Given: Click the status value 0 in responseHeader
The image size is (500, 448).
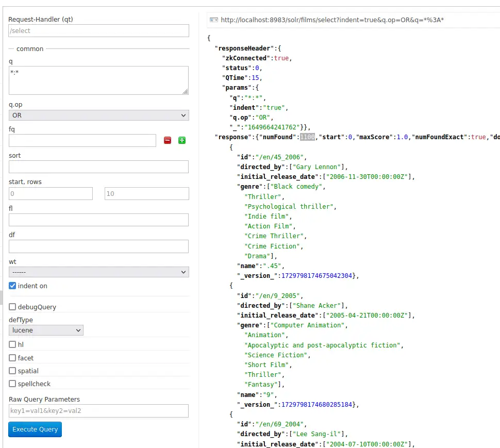Looking at the screenshot, I should (257, 68).
